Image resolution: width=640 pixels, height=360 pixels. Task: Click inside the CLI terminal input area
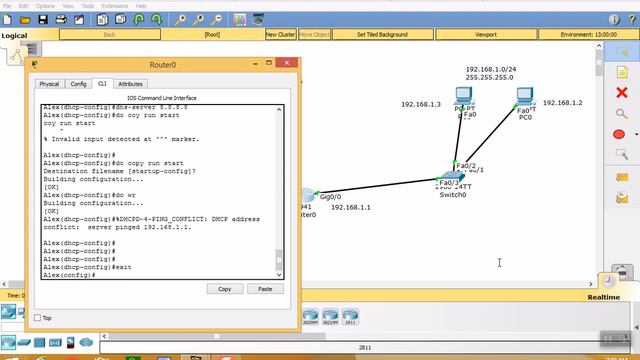158,192
